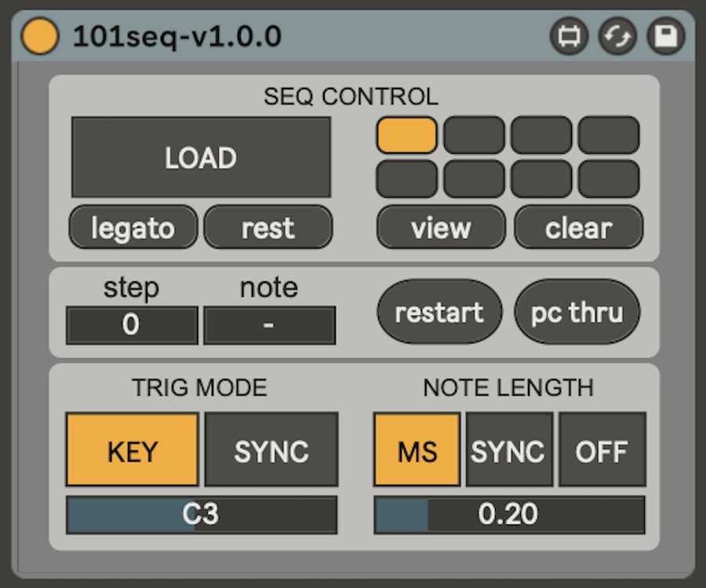
Task: Select the second sequence slot in top row
Action: 474,135
